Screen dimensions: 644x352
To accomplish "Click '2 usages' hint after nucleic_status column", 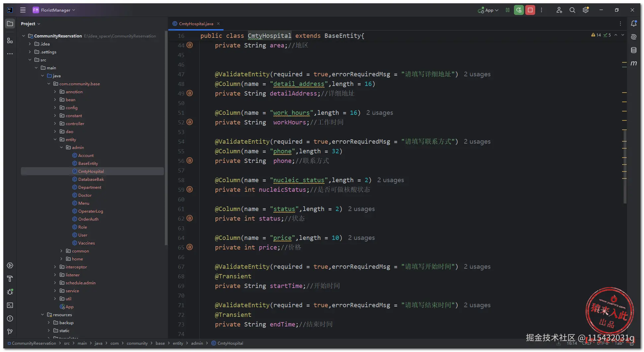I will (x=391, y=180).
